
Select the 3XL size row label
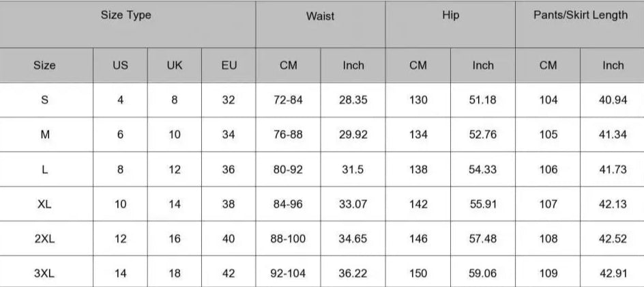45,273
